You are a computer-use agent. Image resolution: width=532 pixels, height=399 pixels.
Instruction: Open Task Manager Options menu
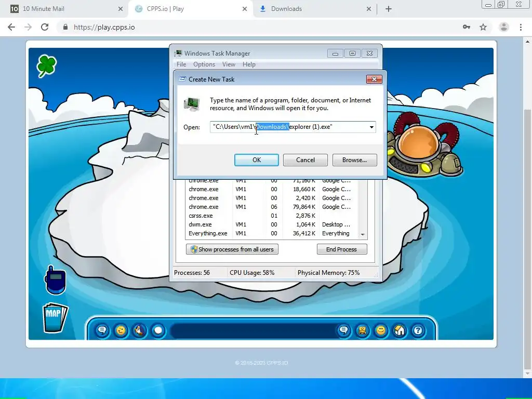(x=204, y=64)
